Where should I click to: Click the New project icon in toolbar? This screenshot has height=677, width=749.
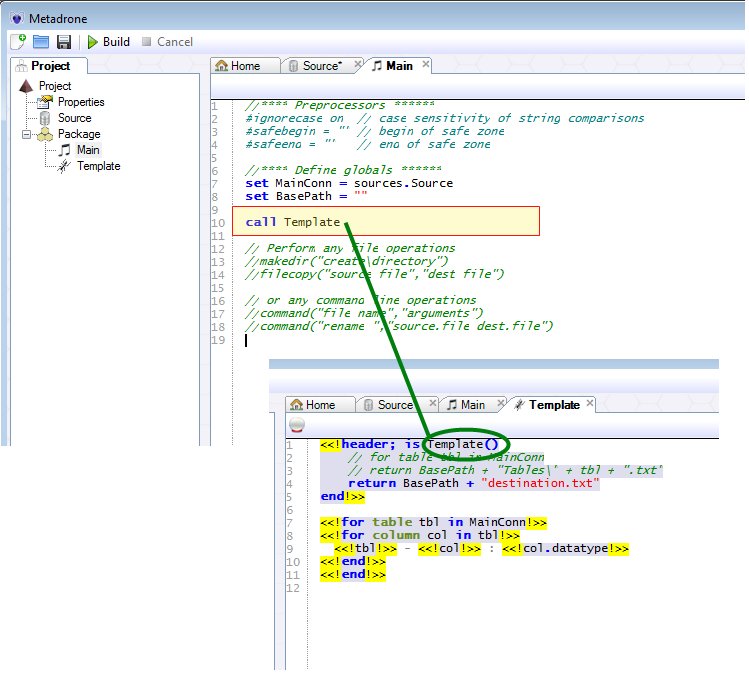19,42
